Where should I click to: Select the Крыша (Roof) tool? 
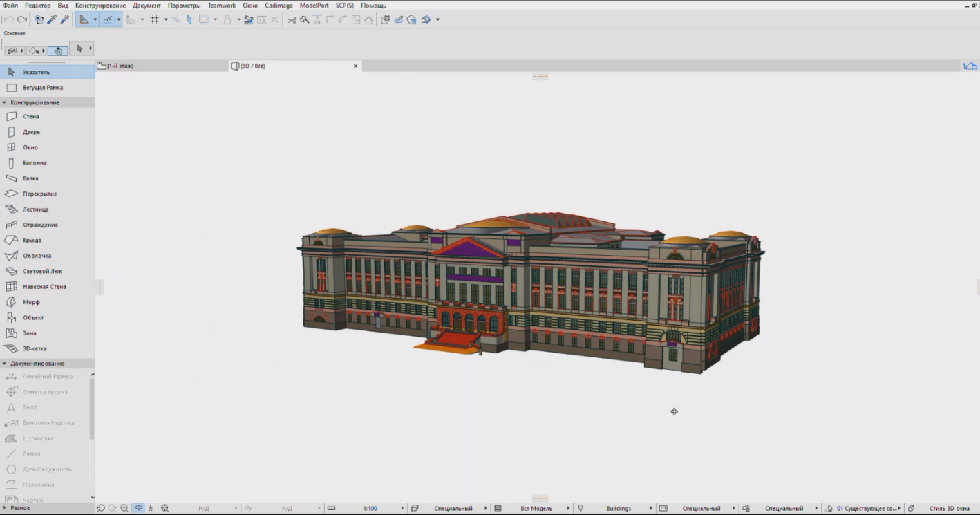pyautogui.click(x=32, y=241)
